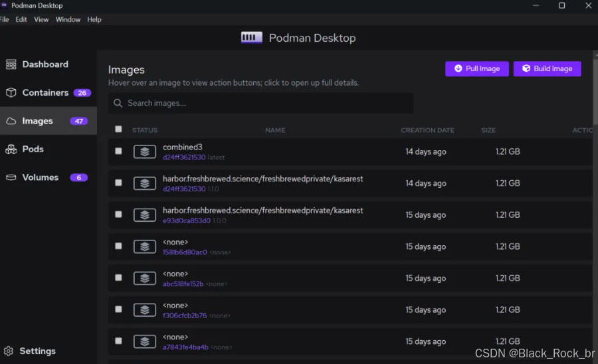
Task: Go to the Dashboard section
Action: (x=45, y=64)
